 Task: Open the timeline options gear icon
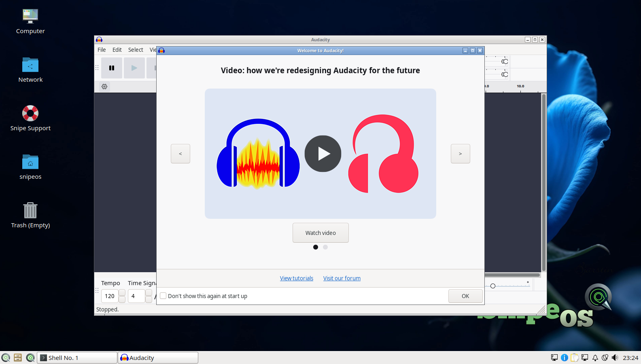(x=104, y=87)
